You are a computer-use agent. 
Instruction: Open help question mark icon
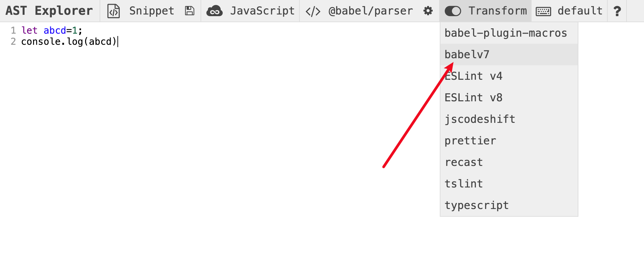coord(617,11)
